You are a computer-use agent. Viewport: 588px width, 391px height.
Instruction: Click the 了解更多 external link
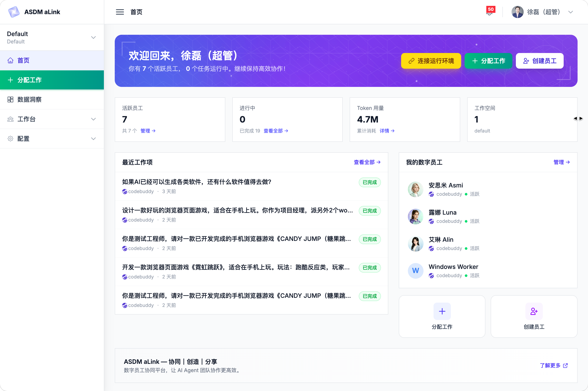(554, 366)
